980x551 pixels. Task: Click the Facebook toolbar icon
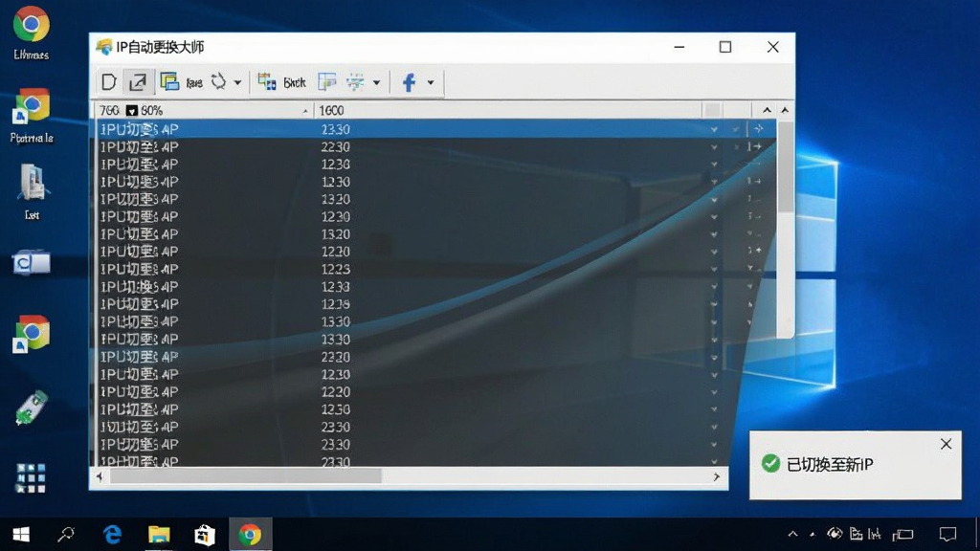point(409,82)
